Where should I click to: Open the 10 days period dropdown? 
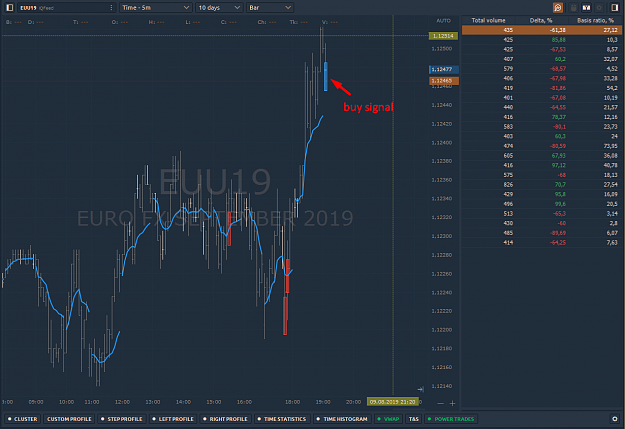pyautogui.click(x=220, y=8)
